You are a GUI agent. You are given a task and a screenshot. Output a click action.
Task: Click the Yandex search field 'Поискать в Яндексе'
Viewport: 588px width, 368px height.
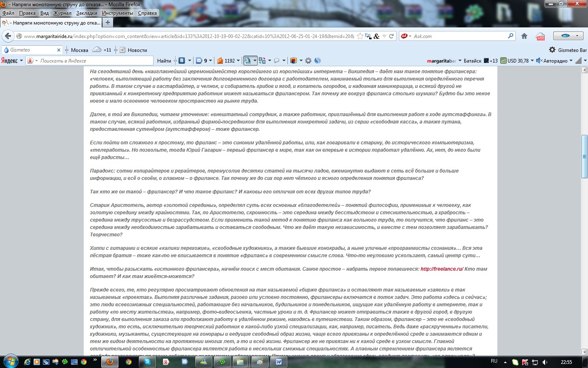tap(90, 61)
